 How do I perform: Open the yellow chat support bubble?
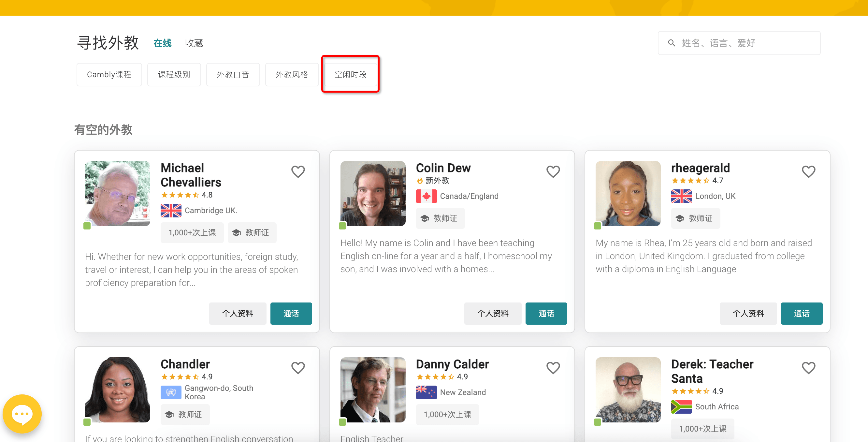(x=22, y=414)
